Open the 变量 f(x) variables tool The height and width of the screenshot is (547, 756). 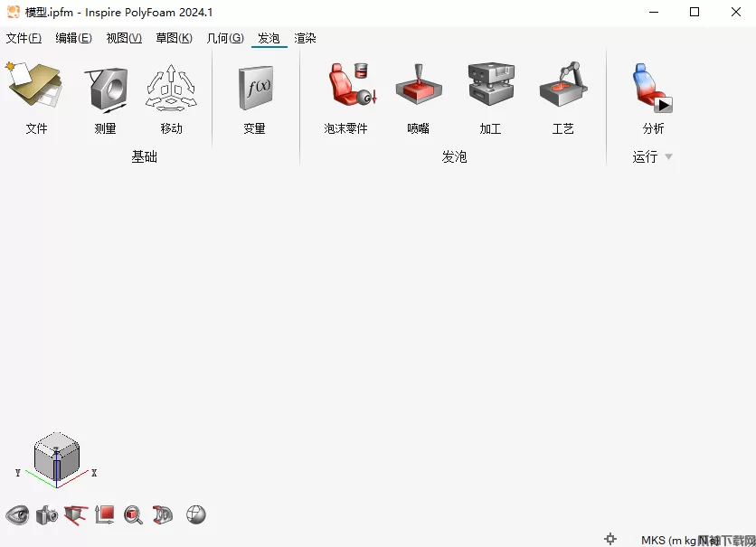click(x=256, y=87)
